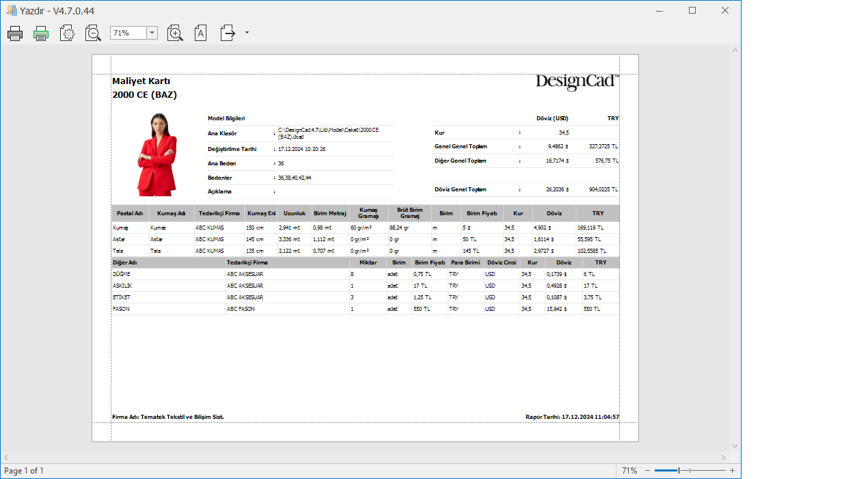This screenshot has width=868, height=479.
Task: Maximize the Yazdır preview window
Action: (692, 10)
